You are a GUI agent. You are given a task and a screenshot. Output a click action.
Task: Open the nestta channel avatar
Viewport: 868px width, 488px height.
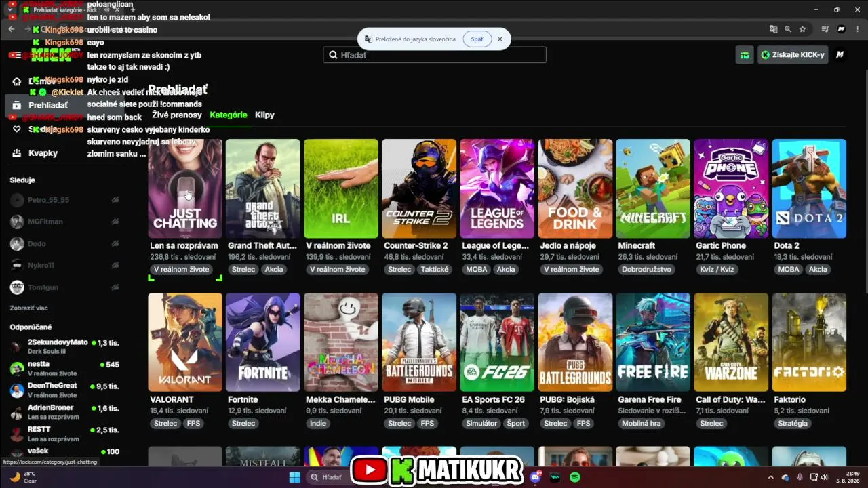(x=17, y=369)
